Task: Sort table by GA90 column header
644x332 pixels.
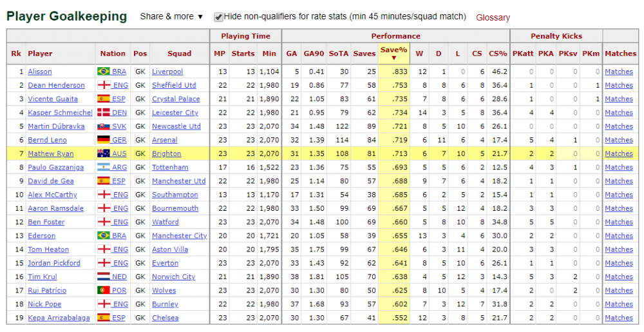Action: 314,54
